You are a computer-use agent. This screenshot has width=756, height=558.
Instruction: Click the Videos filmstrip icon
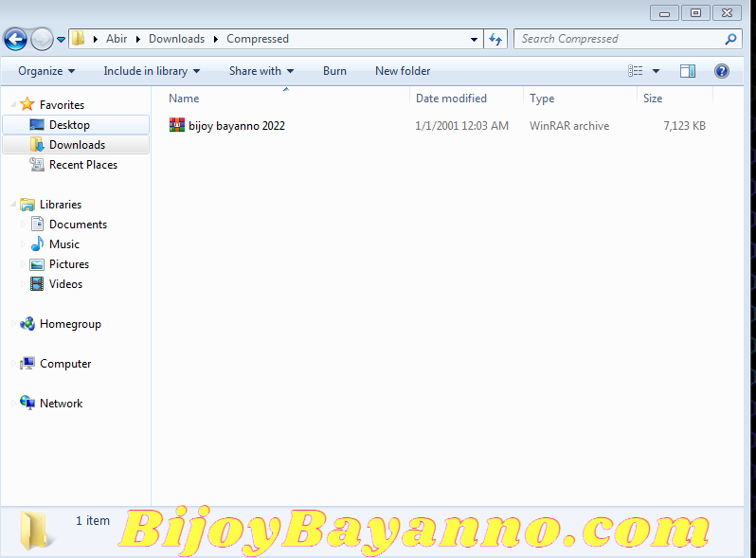click(x=37, y=283)
